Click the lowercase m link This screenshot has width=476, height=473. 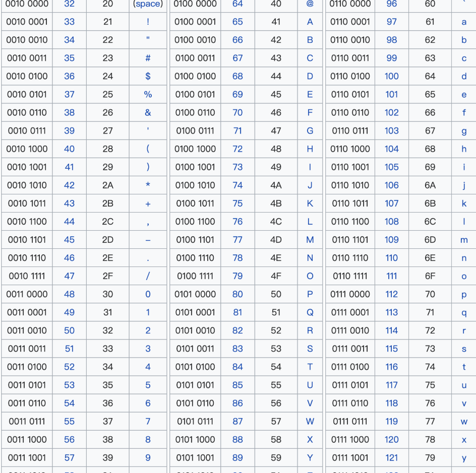pyautogui.click(x=464, y=240)
